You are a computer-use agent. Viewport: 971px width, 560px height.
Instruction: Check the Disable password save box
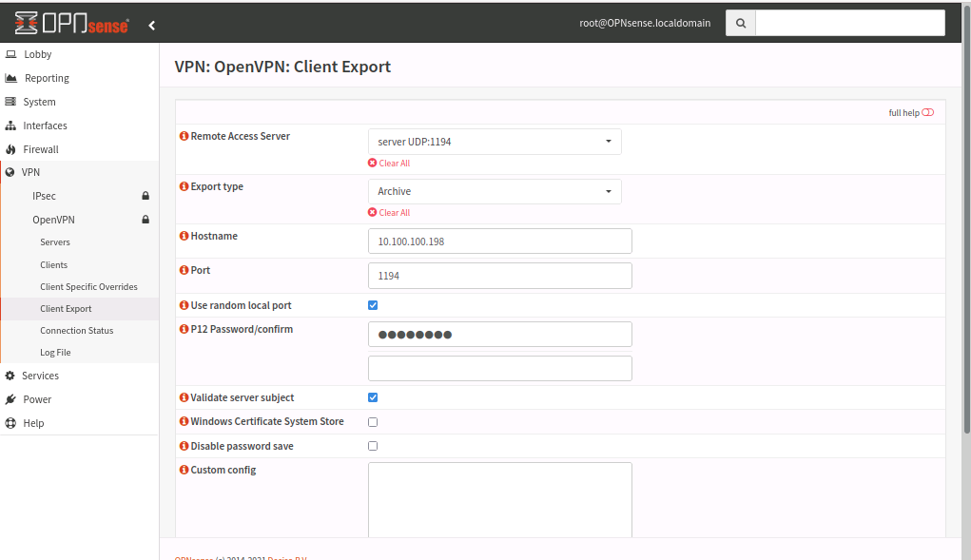pyautogui.click(x=373, y=446)
